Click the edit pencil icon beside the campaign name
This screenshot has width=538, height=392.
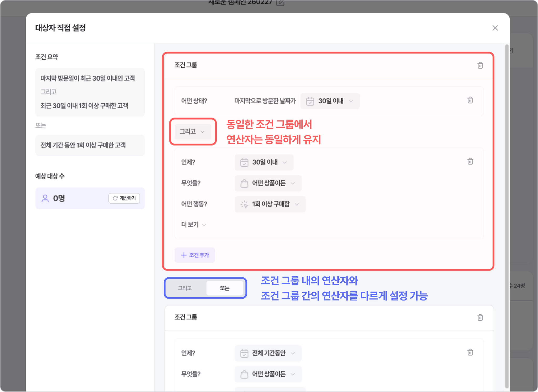pos(280,3)
